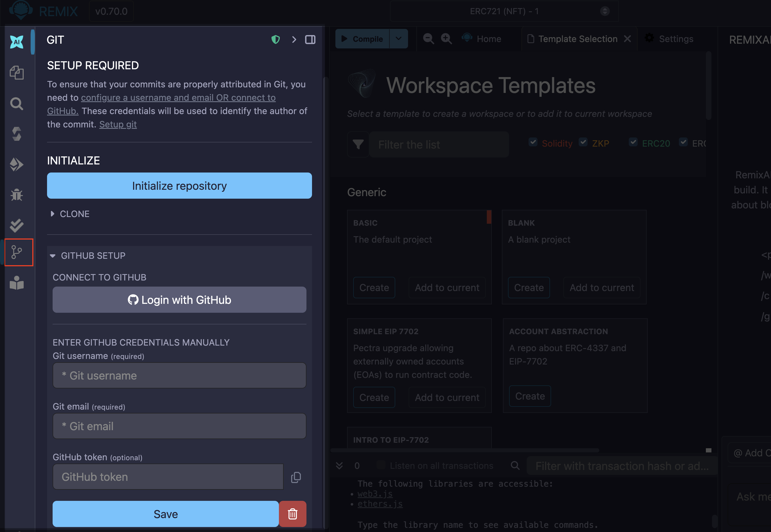771x532 pixels.
Task: Click the green shield icon in GIT header
Action: (276, 40)
